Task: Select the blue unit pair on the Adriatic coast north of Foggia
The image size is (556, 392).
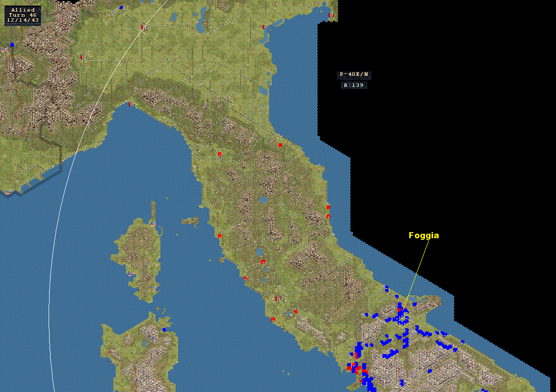Action: point(387,288)
